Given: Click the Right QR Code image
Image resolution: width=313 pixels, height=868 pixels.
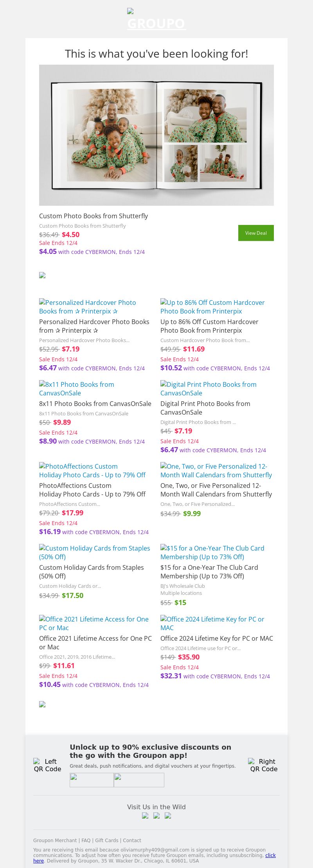Looking at the screenshot, I should coord(264,765).
